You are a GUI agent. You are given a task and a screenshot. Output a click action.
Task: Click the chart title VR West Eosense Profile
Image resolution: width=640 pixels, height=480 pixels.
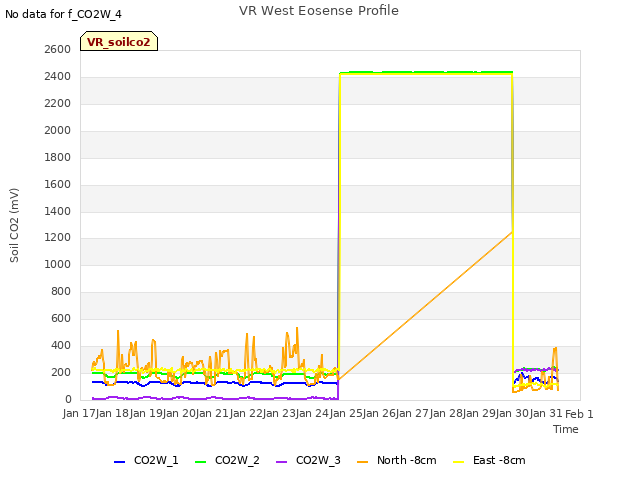pyautogui.click(x=319, y=11)
